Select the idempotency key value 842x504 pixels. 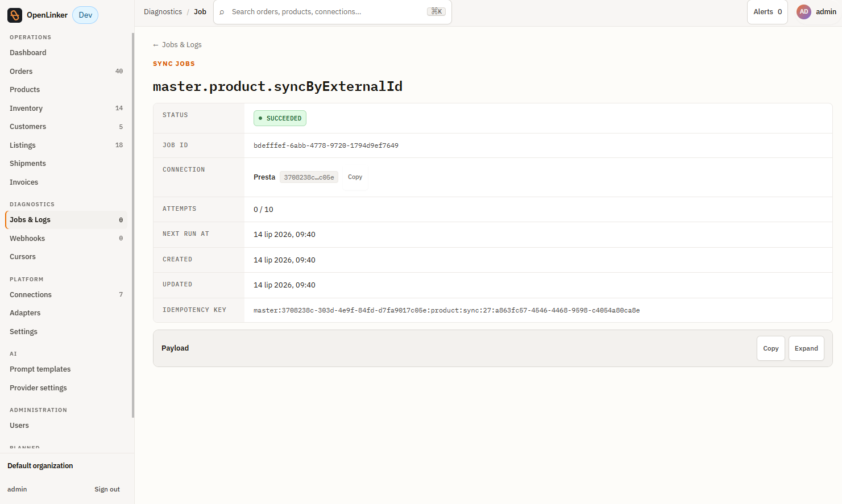(446, 311)
